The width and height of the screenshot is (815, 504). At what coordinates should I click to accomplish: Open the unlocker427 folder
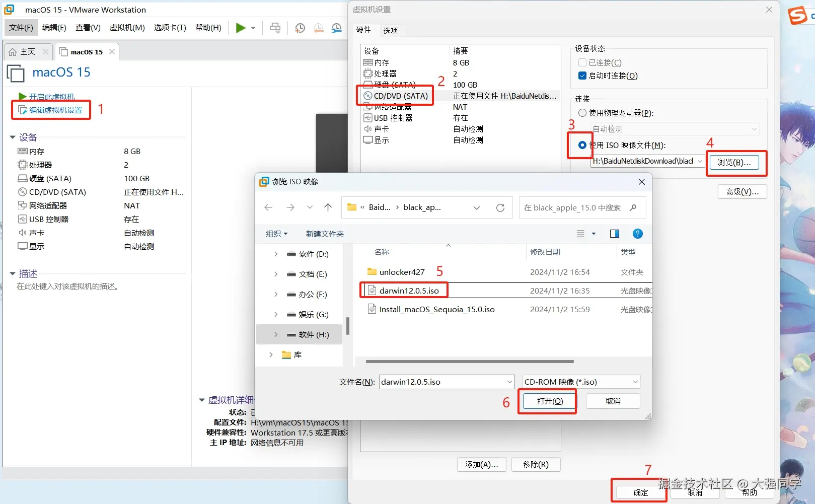tap(402, 272)
